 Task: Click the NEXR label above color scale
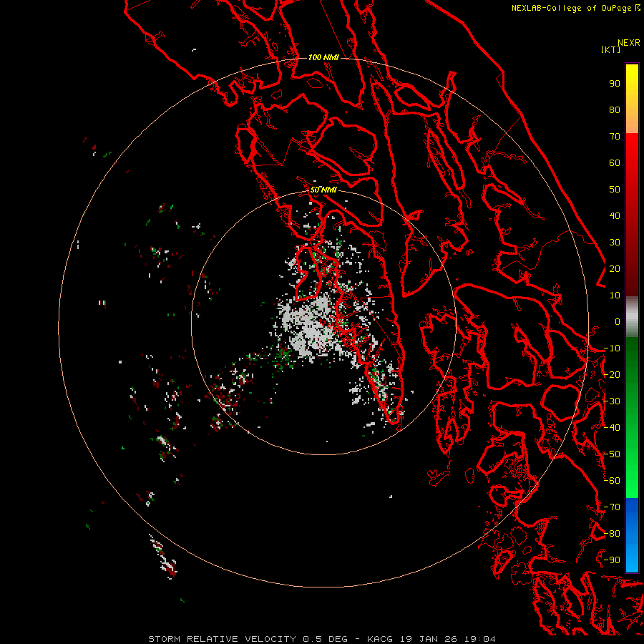pyautogui.click(x=629, y=43)
